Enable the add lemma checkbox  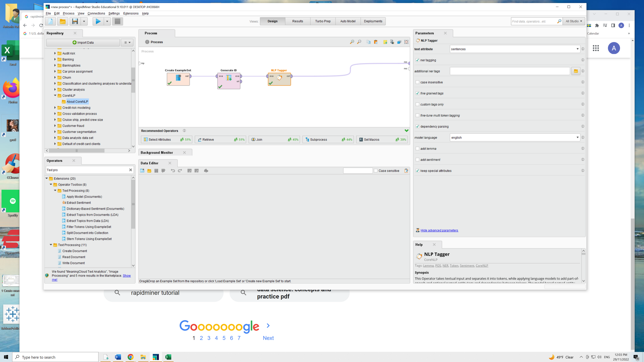click(417, 149)
